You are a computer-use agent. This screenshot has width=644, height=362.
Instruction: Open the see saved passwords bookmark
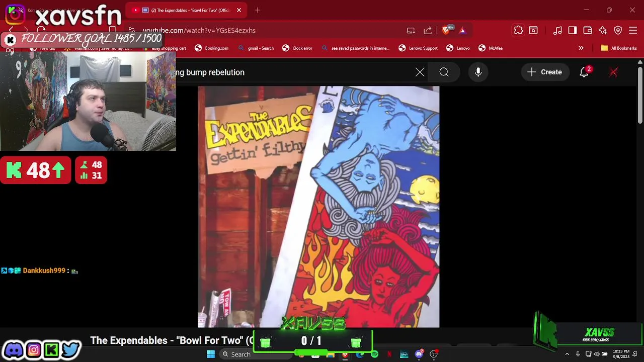click(x=356, y=48)
